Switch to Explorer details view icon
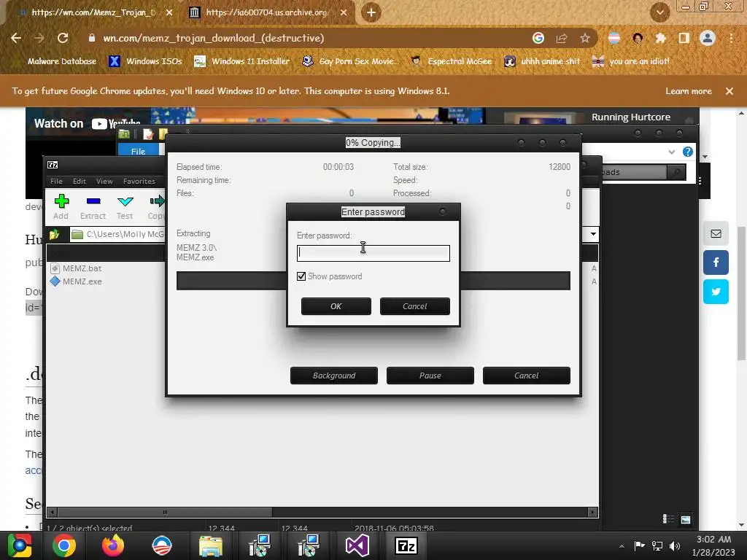The height and width of the screenshot is (560, 747). pos(668,519)
